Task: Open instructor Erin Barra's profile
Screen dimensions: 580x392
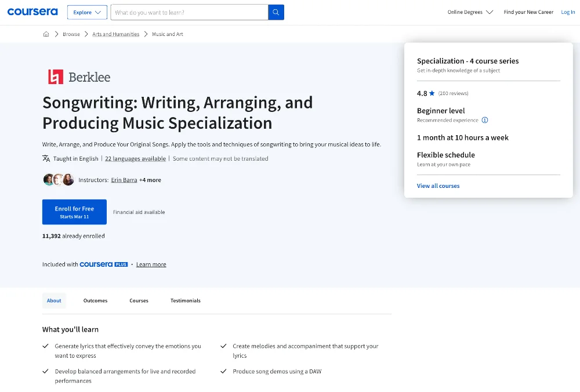Action: tap(124, 180)
